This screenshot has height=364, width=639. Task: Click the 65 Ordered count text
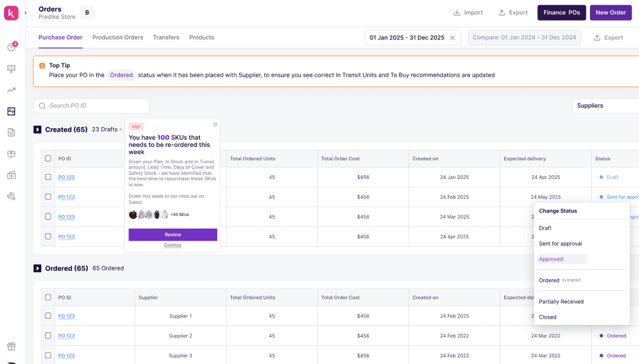pyautogui.click(x=108, y=268)
